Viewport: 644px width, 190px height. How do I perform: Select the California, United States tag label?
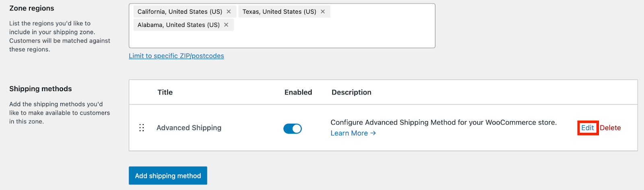180,12
